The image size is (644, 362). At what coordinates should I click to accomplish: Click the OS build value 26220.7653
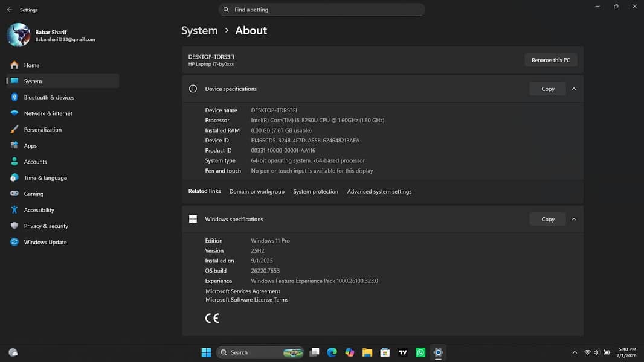click(265, 270)
